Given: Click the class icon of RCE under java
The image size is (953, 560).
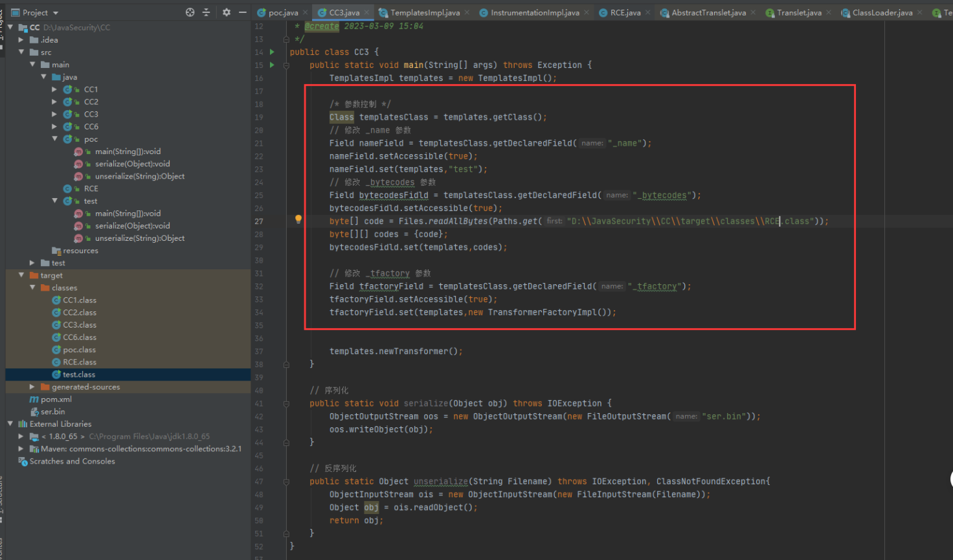Looking at the screenshot, I should (67, 188).
